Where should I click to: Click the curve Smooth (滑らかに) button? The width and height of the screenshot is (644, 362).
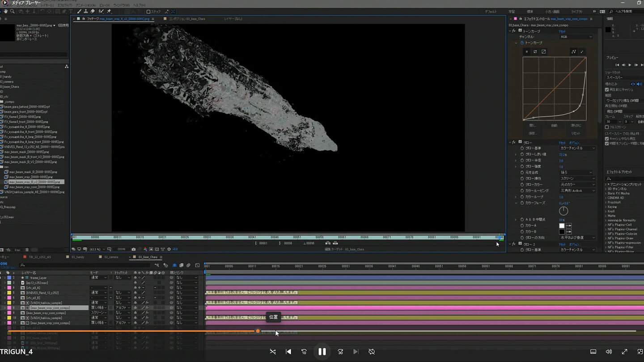tap(576, 126)
